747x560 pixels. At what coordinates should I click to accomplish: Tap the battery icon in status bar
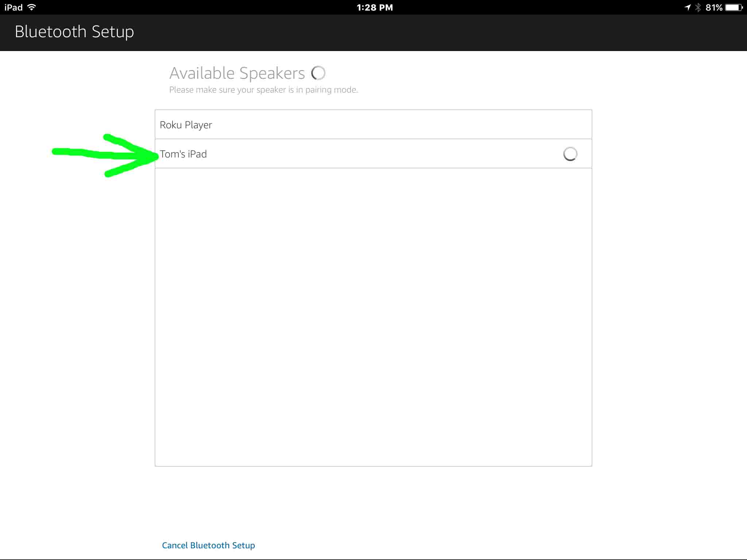tap(734, 7)
